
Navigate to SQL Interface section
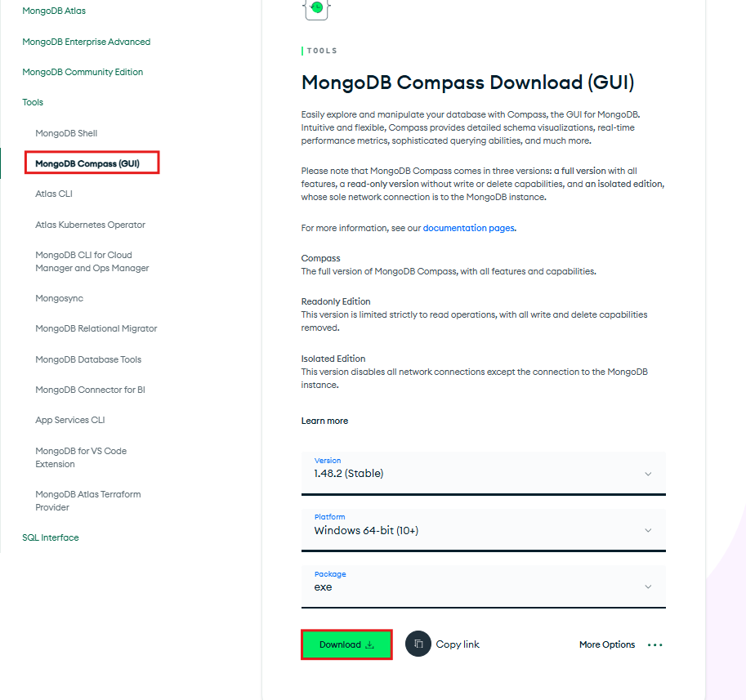click(x=51, y=537)
